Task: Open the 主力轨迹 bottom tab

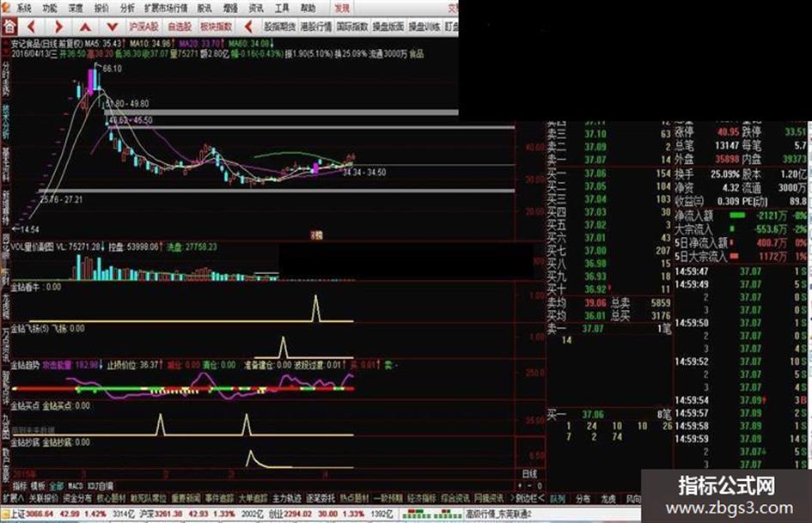Action: (x=287, y=498)
